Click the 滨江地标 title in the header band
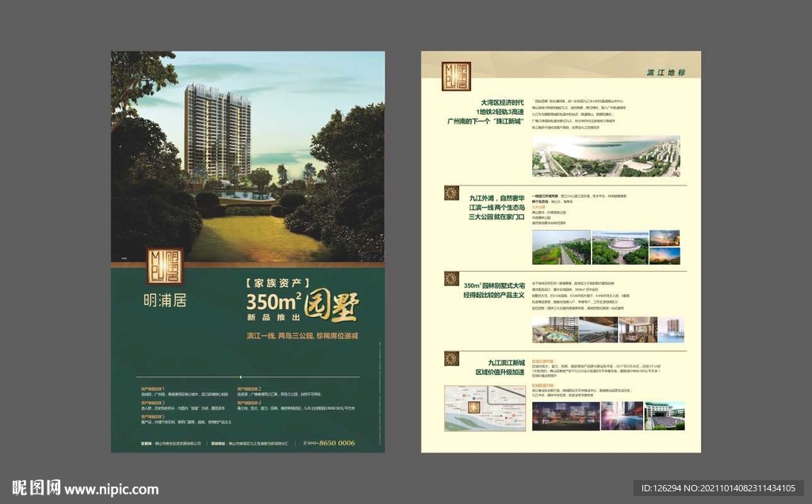Image resolution: width=812 pixels, height=504 pixels. [666, 72]
